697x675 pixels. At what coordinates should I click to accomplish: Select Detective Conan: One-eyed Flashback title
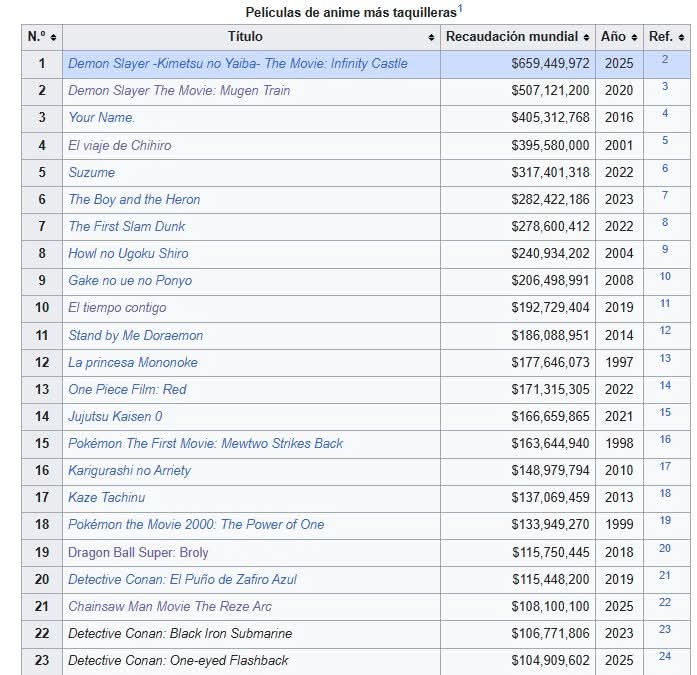(x=178, y=661)
